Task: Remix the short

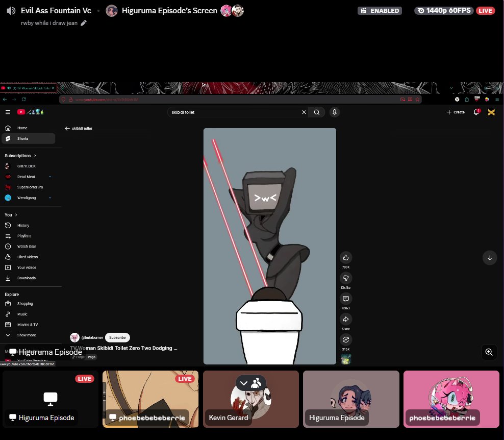Action: [x=346, y=339]
